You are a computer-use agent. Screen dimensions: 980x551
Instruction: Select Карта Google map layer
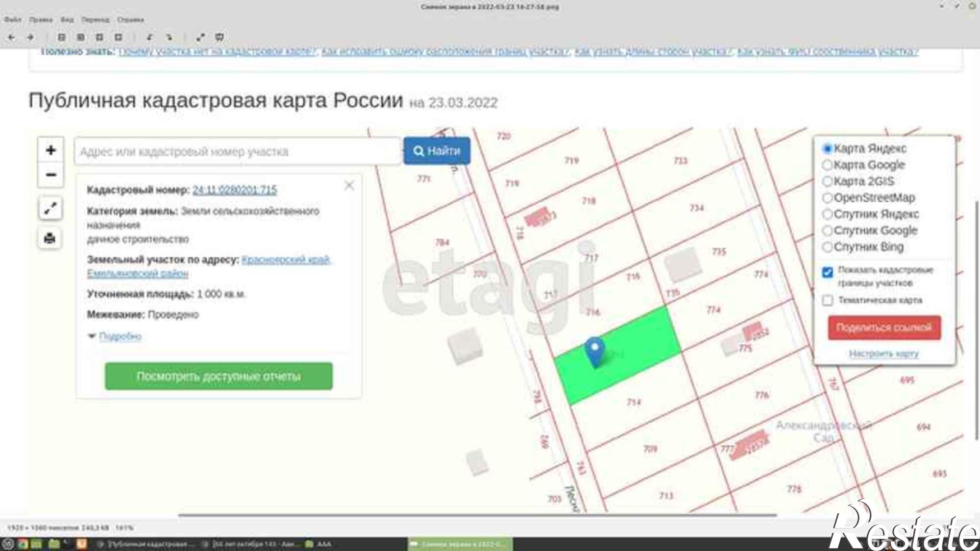click(863, 165)
